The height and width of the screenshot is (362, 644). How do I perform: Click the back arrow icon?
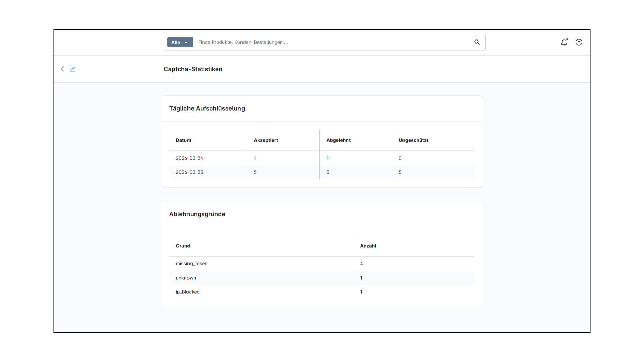point(62,69)
